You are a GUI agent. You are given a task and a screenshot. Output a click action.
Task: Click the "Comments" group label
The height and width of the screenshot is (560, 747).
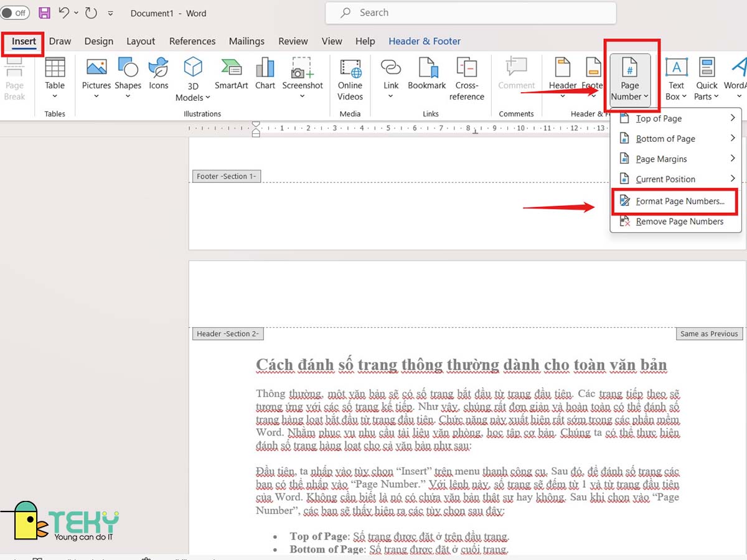pyautogui.click(x=517, y=114)
